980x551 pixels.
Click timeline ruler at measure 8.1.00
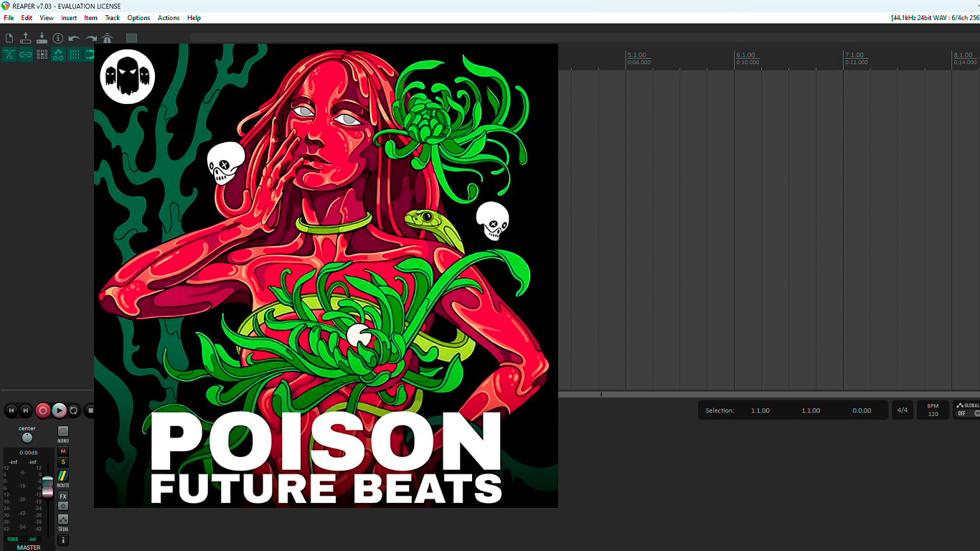coord(963,58)
